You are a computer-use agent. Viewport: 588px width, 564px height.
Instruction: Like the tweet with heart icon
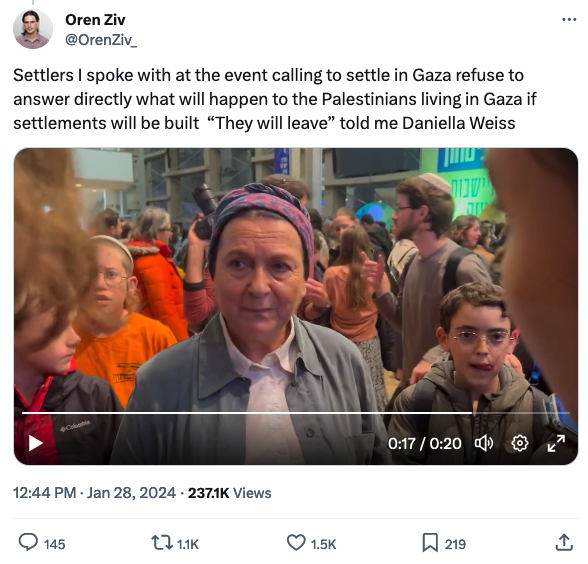click(x=296, y=543)
